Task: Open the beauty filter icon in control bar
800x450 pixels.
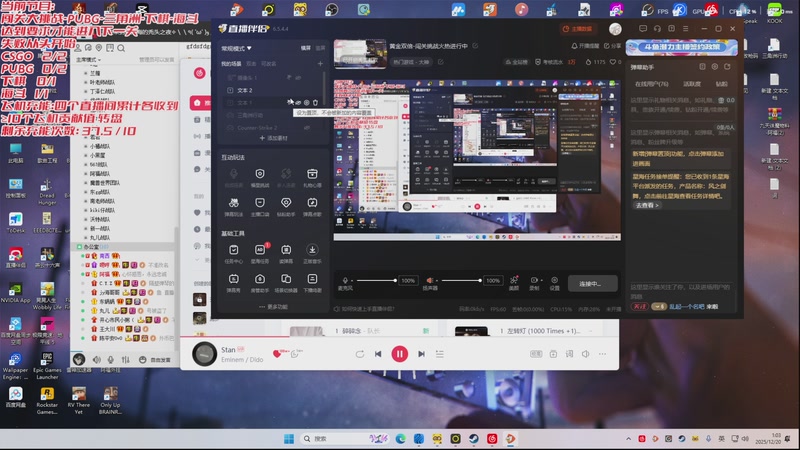Action: [x=514, y=280]
